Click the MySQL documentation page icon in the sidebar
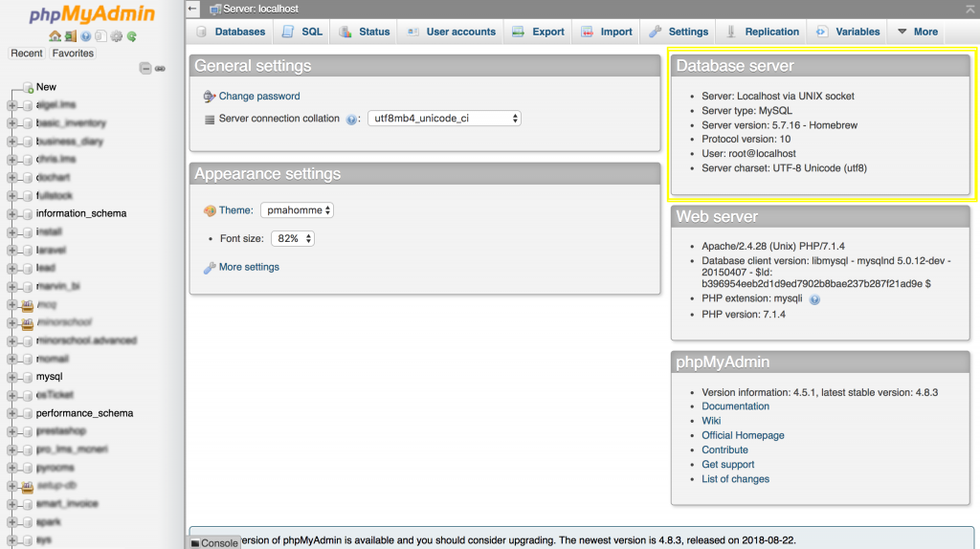The height and width of the screenshot is (549, 980). pyautogui.click(x=100, y=36)
